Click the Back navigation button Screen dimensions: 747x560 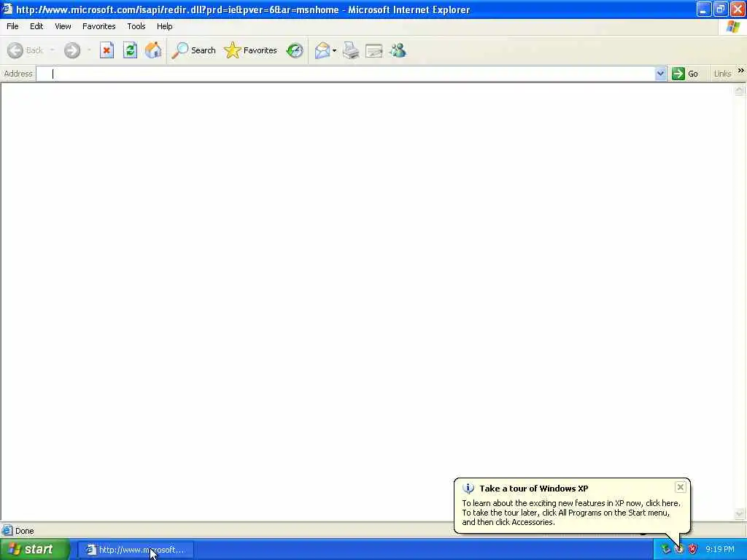[26, 50]
